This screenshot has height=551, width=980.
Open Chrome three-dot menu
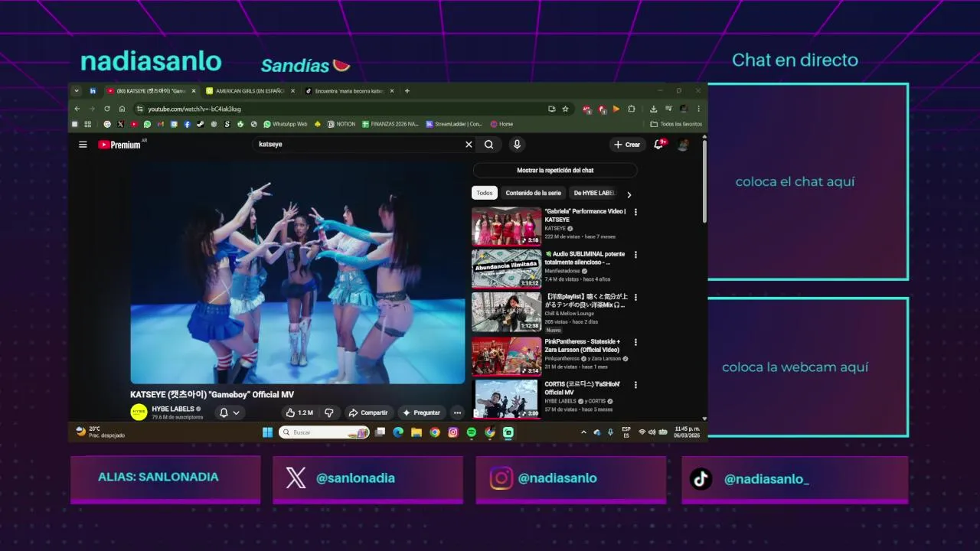tap(698, 109)
